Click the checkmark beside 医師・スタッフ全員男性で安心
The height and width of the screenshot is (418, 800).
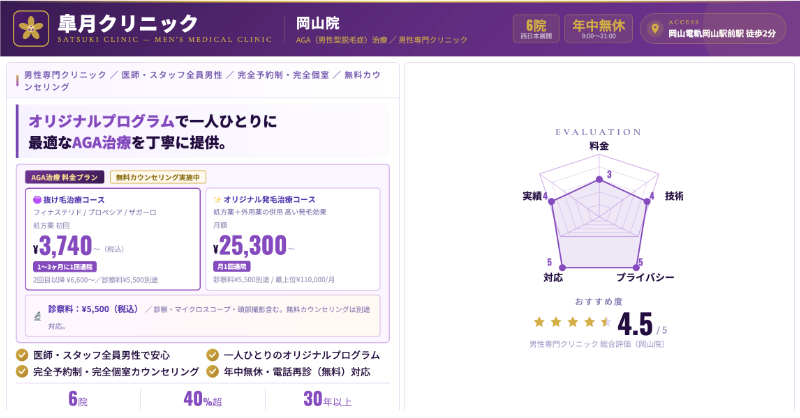tap(22, 355)
